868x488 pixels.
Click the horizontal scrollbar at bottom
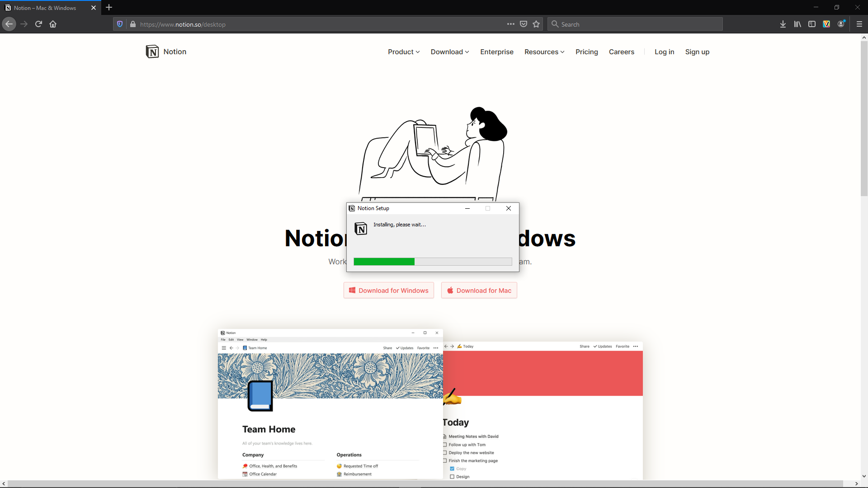pyautogui.click(x=425, y=484)
